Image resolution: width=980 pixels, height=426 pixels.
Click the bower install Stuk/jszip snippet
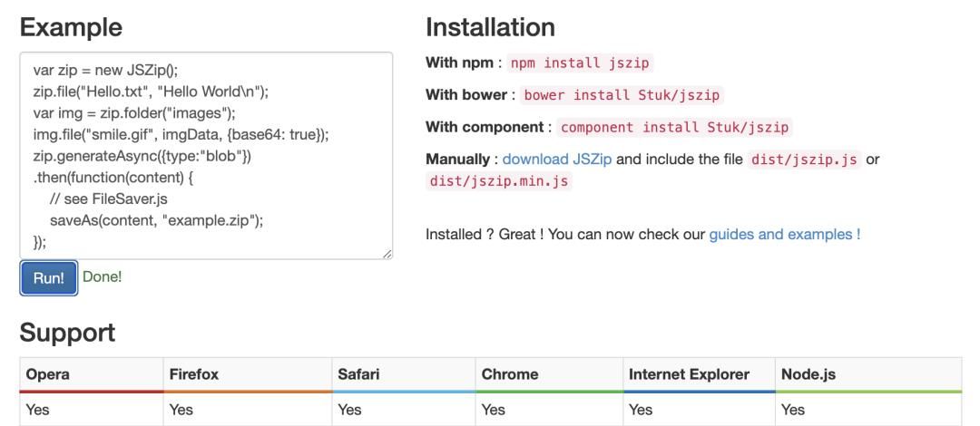(x=622, y=95)
